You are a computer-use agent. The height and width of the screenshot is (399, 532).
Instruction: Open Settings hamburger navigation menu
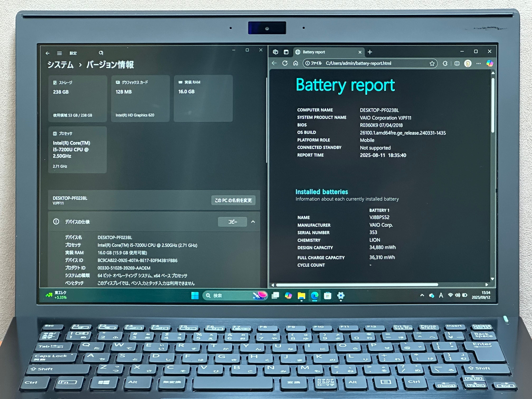click(x=59, y=53)
